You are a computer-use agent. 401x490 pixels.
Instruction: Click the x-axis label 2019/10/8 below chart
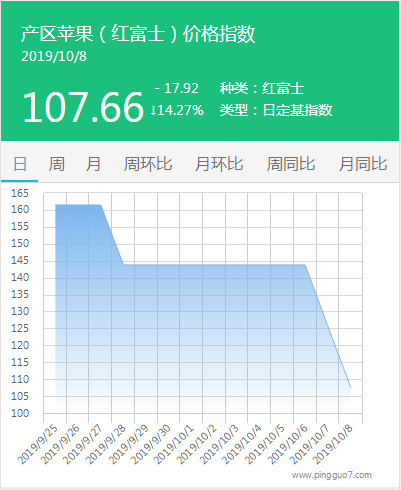tap(333, 444)
